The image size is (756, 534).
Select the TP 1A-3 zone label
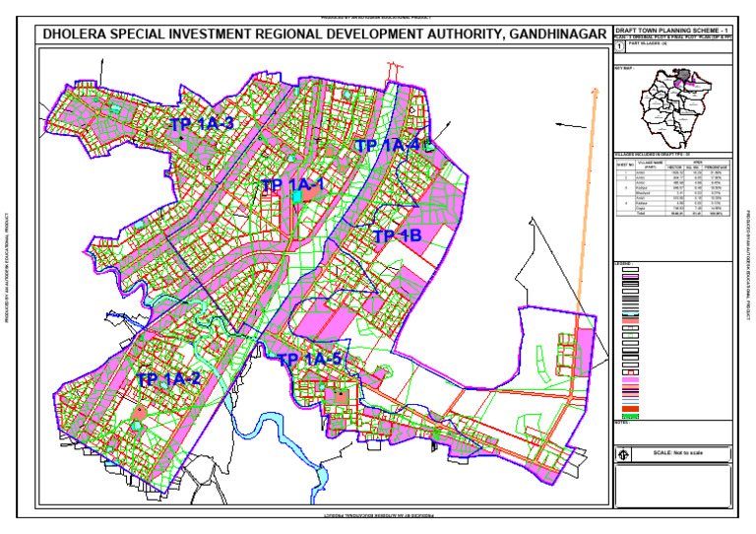click(203, 124)
